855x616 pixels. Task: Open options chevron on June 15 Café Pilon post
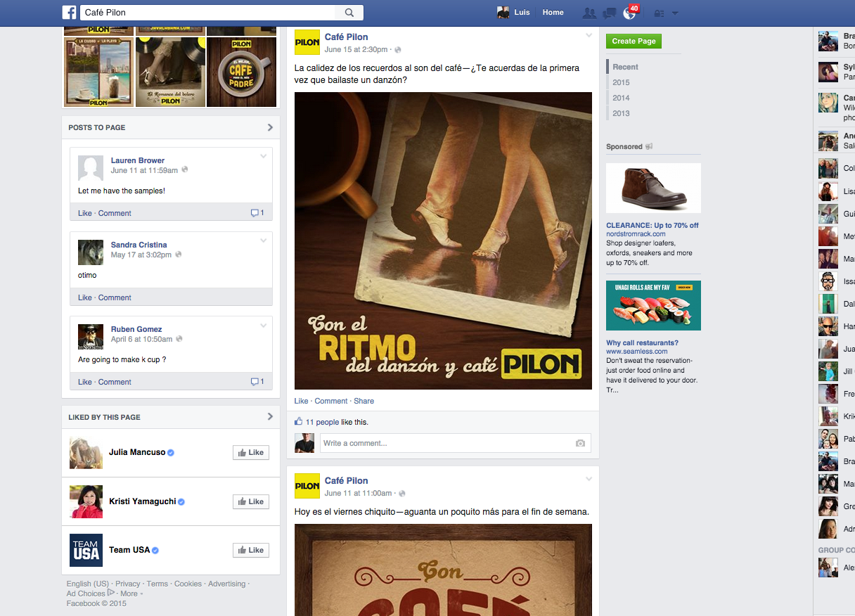[589, 35]
